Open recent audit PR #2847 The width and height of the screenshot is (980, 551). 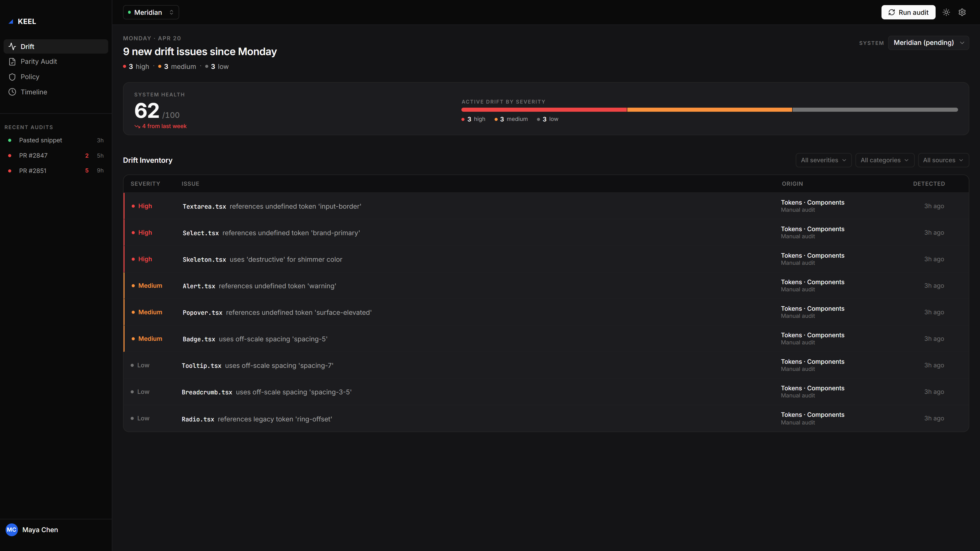coord(56,156)
